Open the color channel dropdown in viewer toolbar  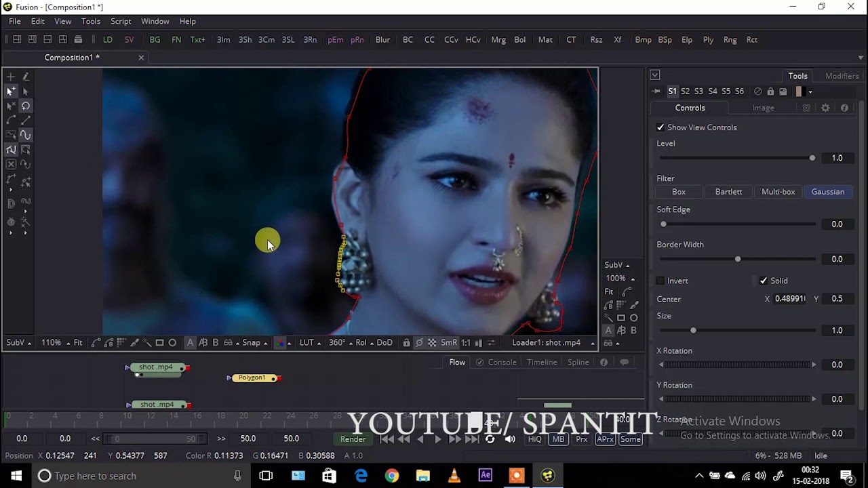point(283,343)
